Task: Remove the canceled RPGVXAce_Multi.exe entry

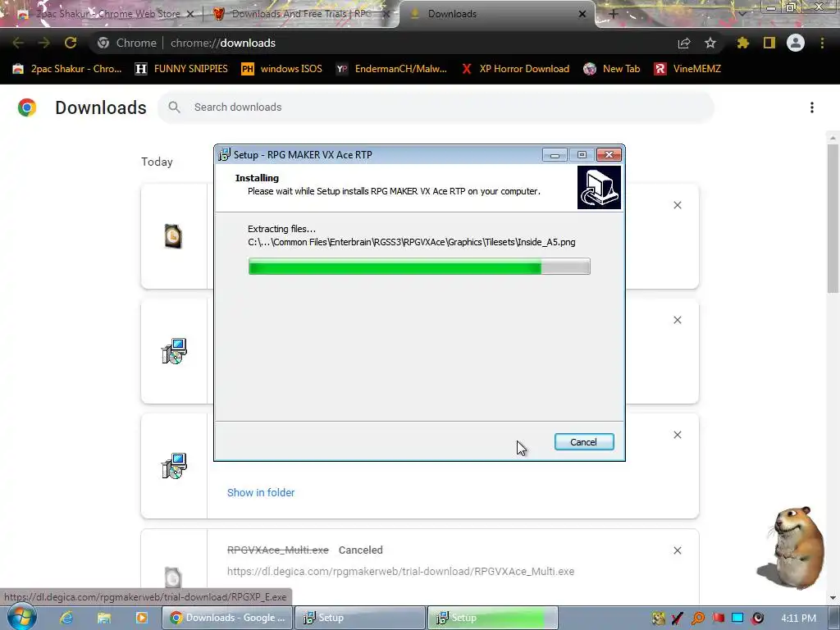Action: coord(677,550)
